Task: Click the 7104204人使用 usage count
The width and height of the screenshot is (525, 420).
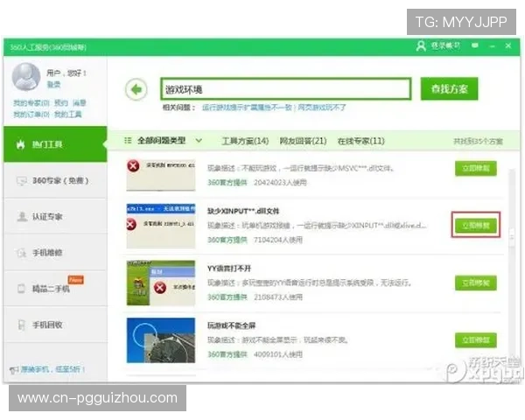Action: [278, 240]
